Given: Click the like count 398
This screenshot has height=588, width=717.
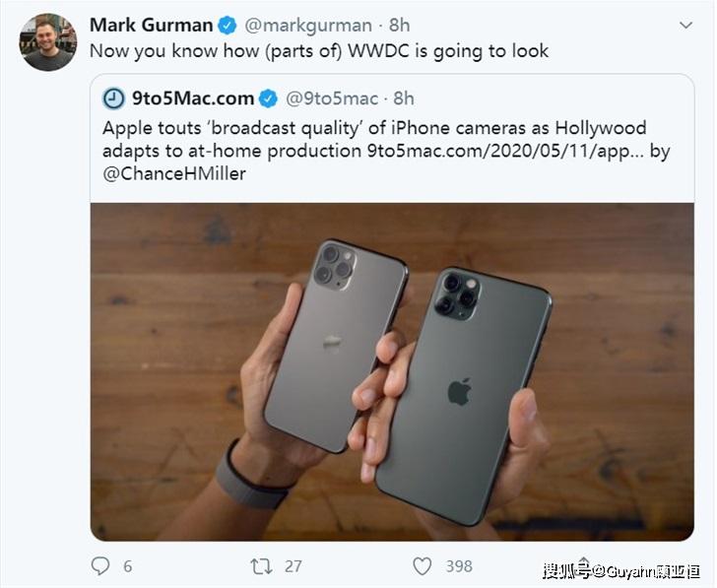Looking at the screenshot, I should [458, 566].
